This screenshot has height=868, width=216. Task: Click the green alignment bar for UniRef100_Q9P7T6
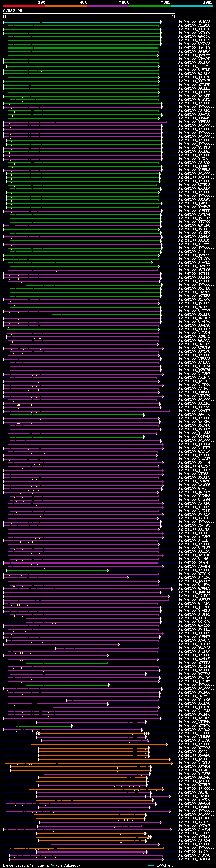click(x=78, y=414)
